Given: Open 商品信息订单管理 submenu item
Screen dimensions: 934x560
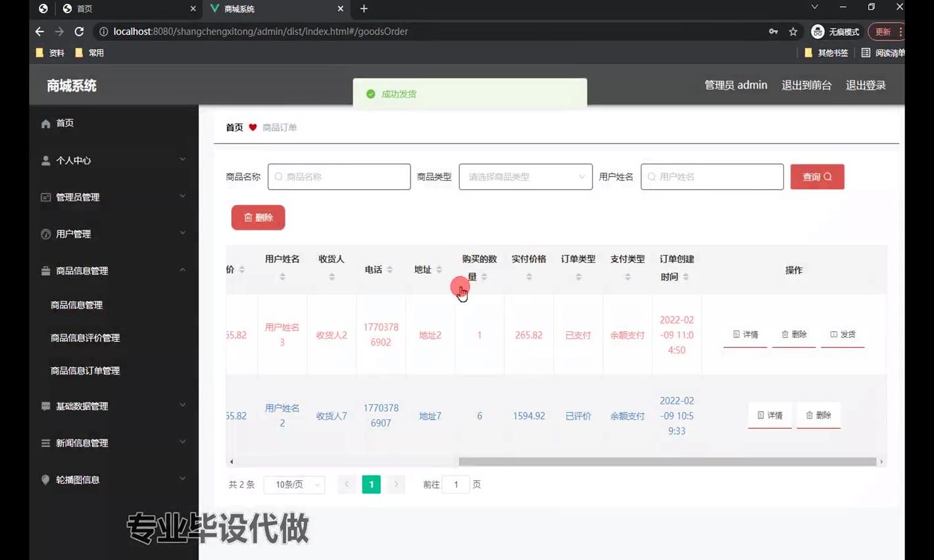Looking at the screenshot, I should pyautogui.click(x=85, y=371).
